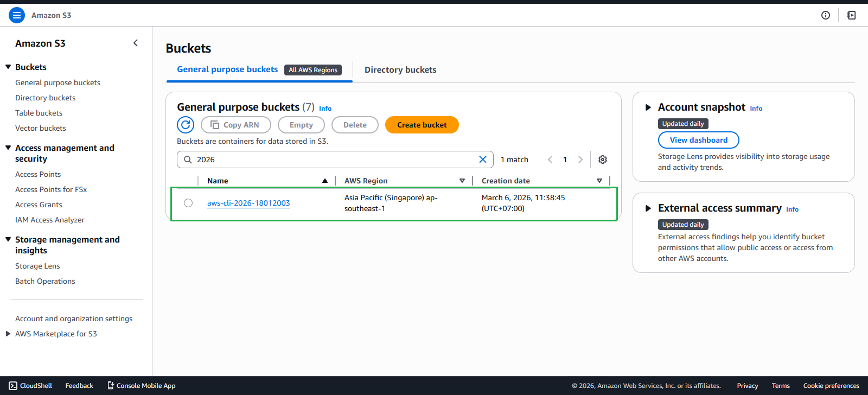Viewport: 868px width, 395px height.
Task: Collapse the Buckets sidebar section
Action: (8, 67)
